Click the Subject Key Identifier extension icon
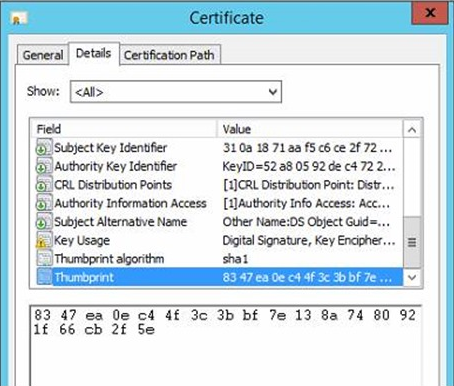The height and width of the screenshot is (386, 454). (44, 147)
